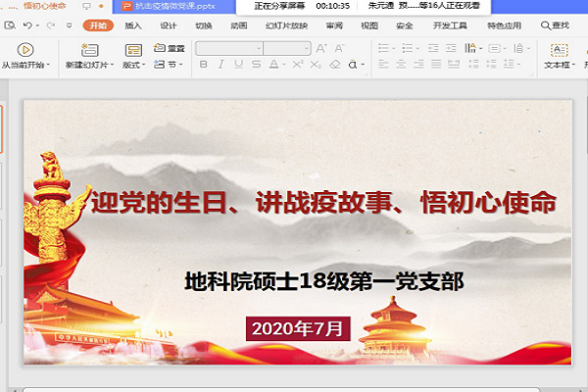This screenshot has height=392, width=588.
Task: Click the magnifier 查找 search icon
Action: click(x=545, y=25)
